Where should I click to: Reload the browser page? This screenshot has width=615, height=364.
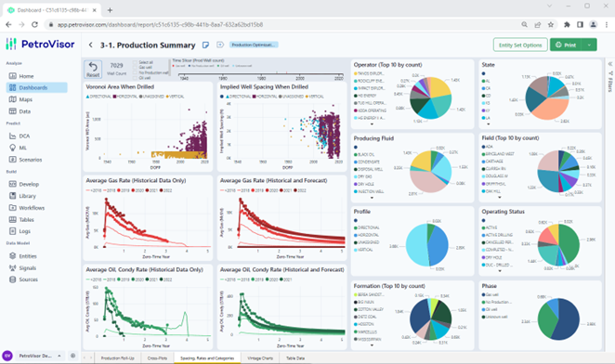coord(34,24)
